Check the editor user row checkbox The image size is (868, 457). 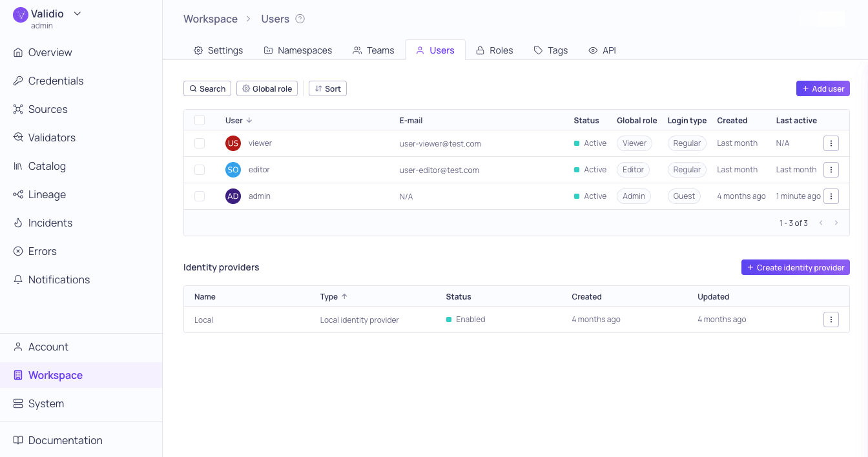point(200,170)
